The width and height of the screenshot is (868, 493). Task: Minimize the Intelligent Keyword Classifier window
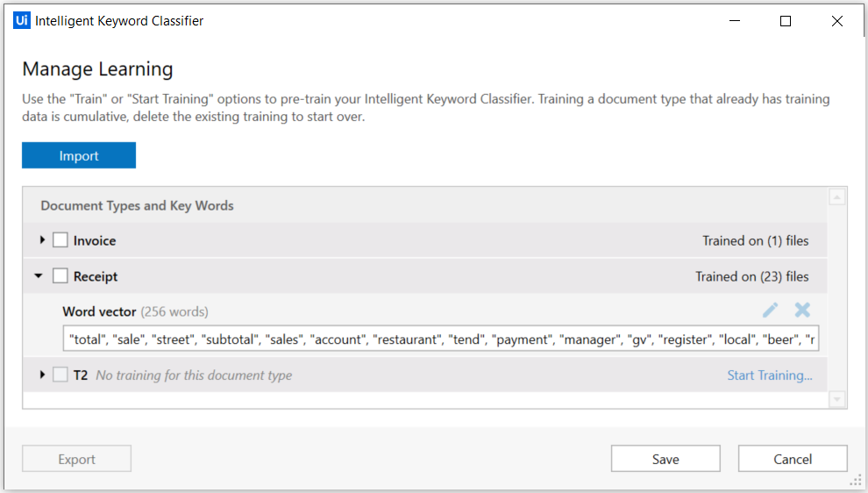[x=735, y=20]
